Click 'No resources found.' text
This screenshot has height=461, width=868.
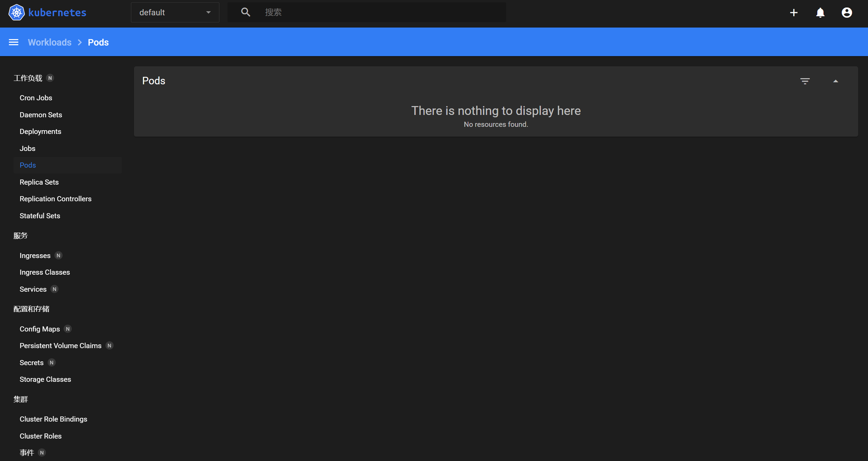coord(496,124)
